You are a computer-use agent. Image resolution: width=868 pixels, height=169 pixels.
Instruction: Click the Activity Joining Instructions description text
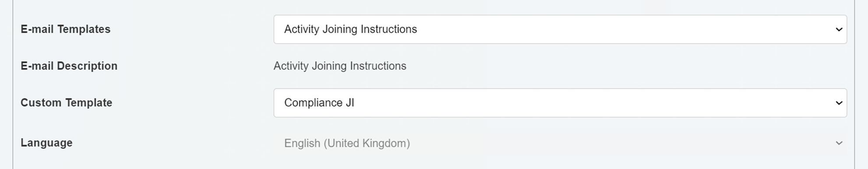click(x=340, y=66)
